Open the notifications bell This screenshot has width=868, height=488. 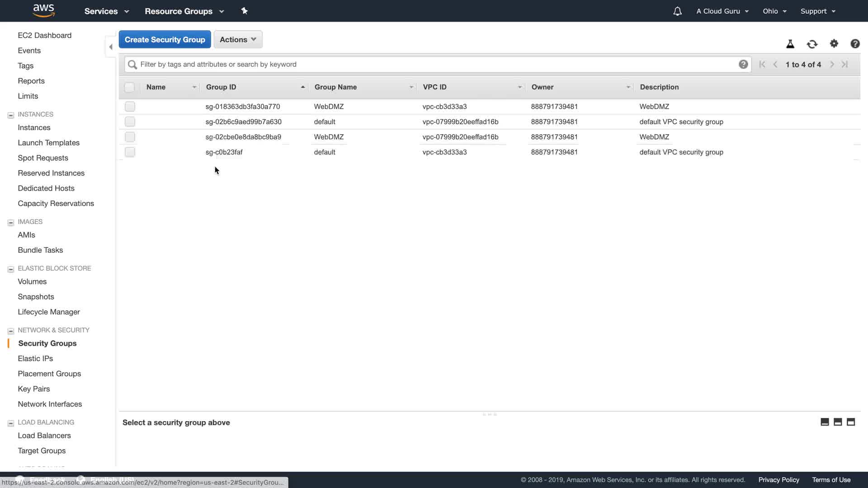tap(677, 11)
